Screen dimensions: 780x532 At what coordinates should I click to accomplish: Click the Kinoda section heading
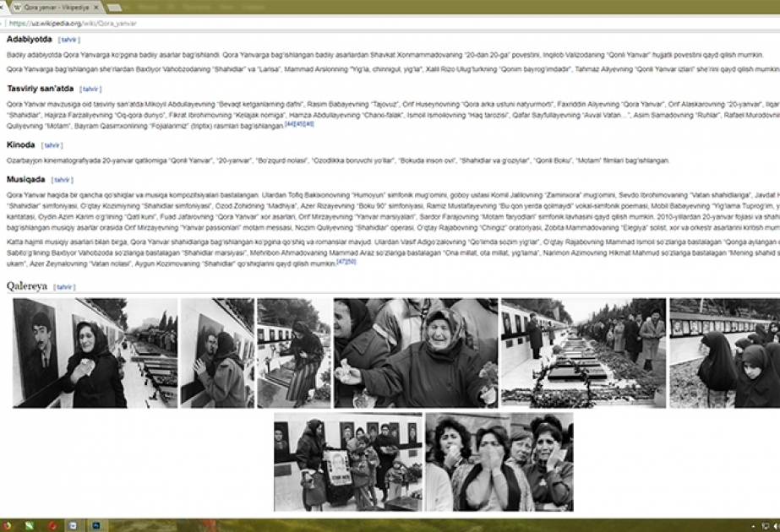pos(21,144)
